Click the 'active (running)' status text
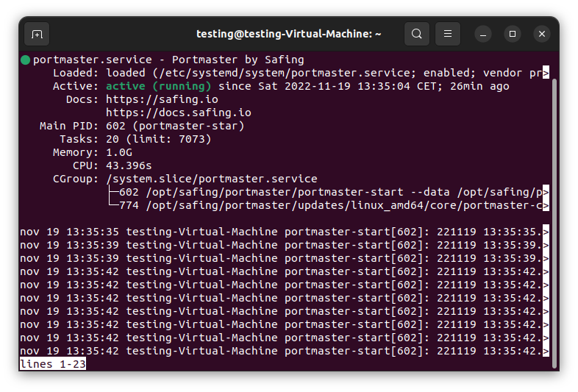578x392 pixels. point(158,86)
